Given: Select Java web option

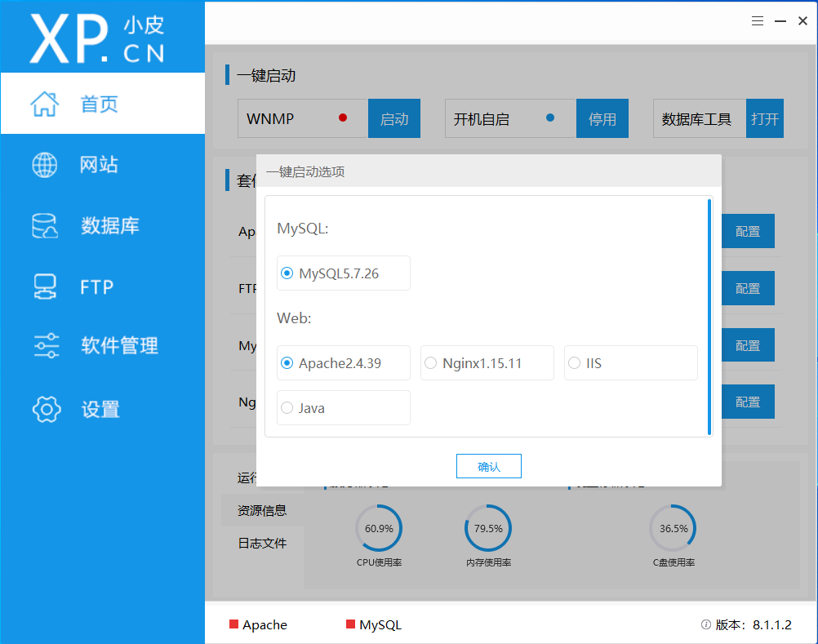Looking at the screenshot, I should [343, 408].
